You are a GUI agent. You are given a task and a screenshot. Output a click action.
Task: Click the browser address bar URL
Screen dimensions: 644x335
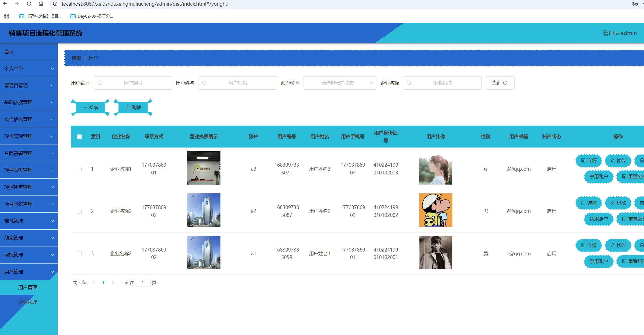pos(145,4)
